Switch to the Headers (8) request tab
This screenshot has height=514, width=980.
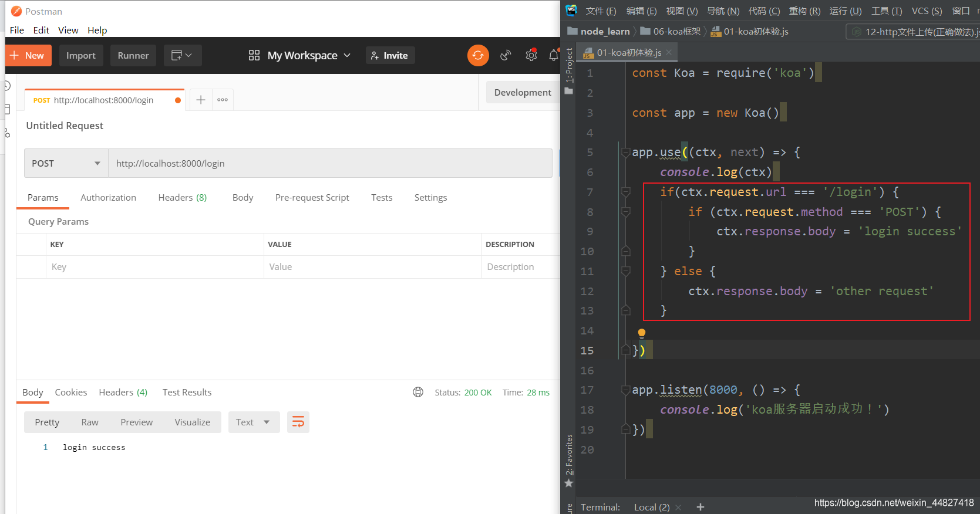click(183, 198)
